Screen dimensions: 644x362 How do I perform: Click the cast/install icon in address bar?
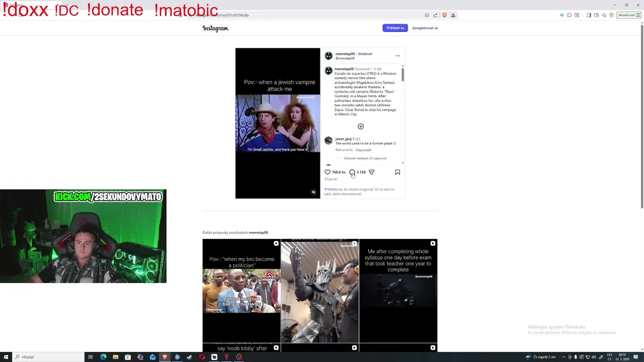tap(427, 15)
